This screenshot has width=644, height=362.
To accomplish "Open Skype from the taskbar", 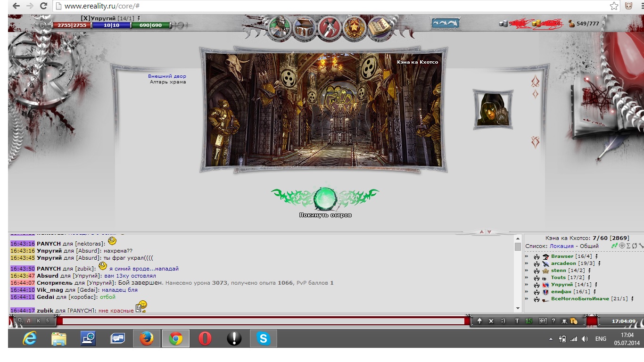I will (x=263, y=338).
